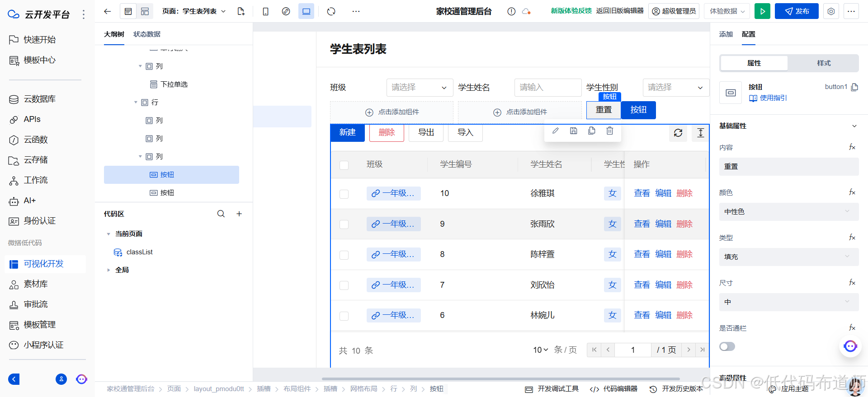This screenshot has width=868, height=397.
Task: Refresh the student table data
Action: click(678, 133)
